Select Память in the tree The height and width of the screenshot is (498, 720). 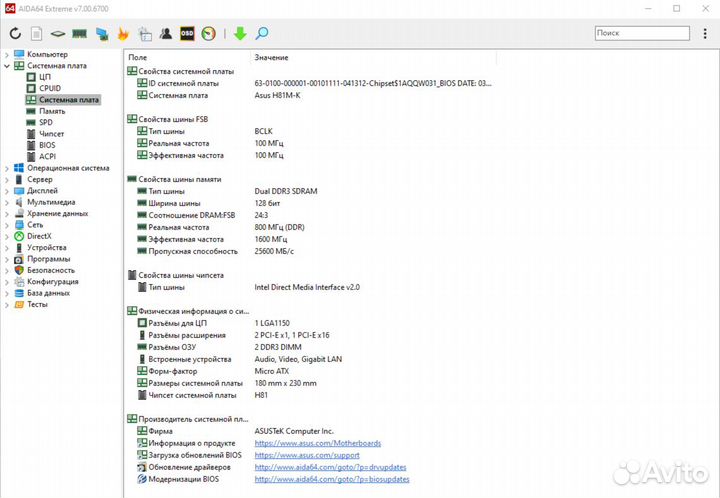[52, 111]
